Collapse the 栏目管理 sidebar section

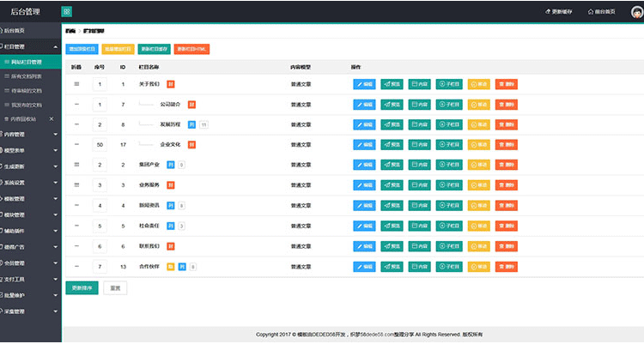click(31, 47)
